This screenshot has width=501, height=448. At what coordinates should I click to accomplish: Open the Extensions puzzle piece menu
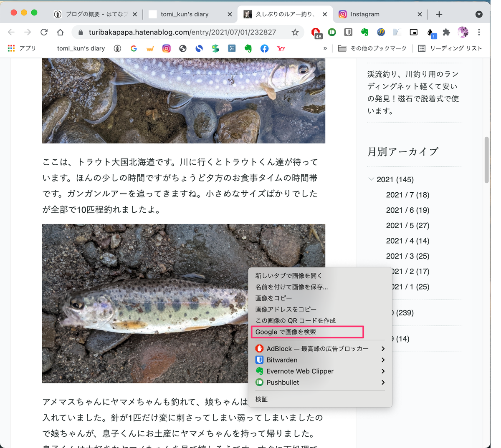(x=446, y=32)
